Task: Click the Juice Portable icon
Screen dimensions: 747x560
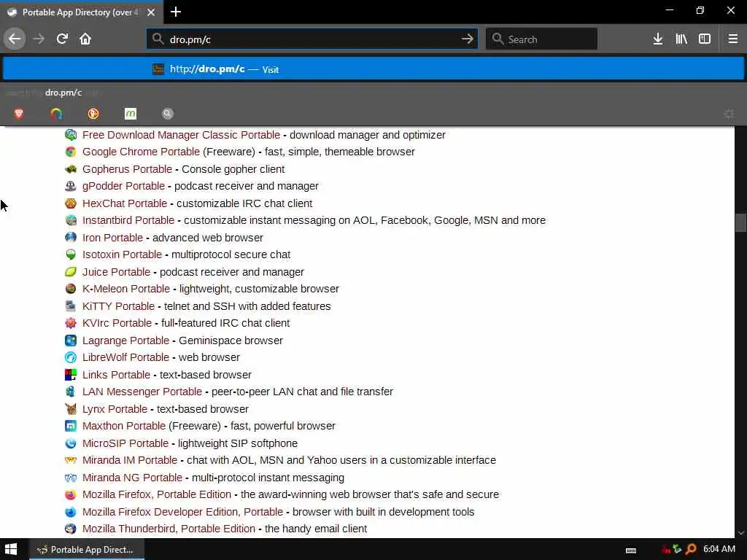Action: tap(71, 272)
